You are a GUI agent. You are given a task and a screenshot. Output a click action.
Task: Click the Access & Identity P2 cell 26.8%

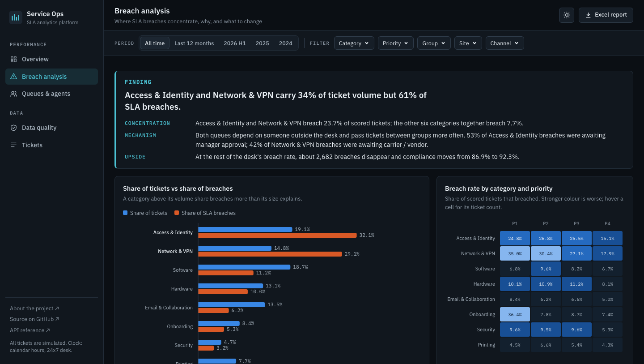[546, 238]
